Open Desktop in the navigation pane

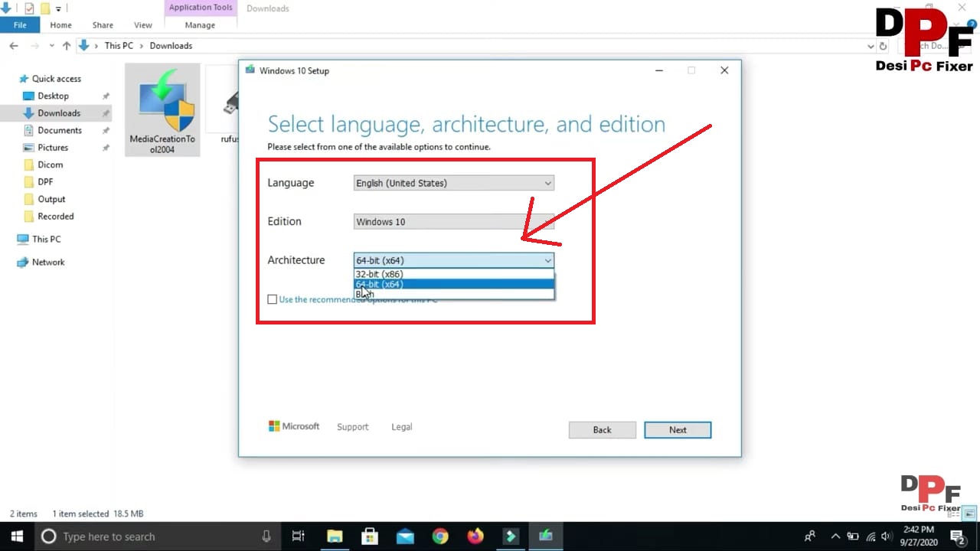click(x=53, y=96)
